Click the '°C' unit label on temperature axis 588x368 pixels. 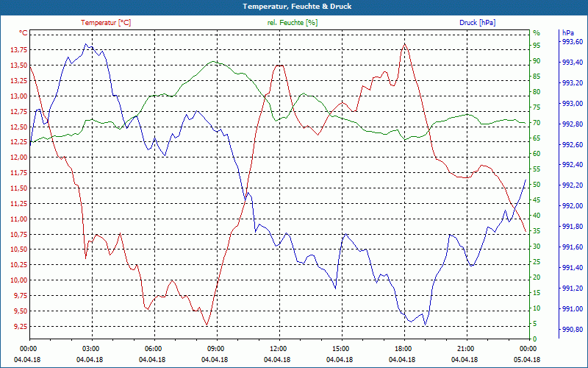tap(24, 33)
